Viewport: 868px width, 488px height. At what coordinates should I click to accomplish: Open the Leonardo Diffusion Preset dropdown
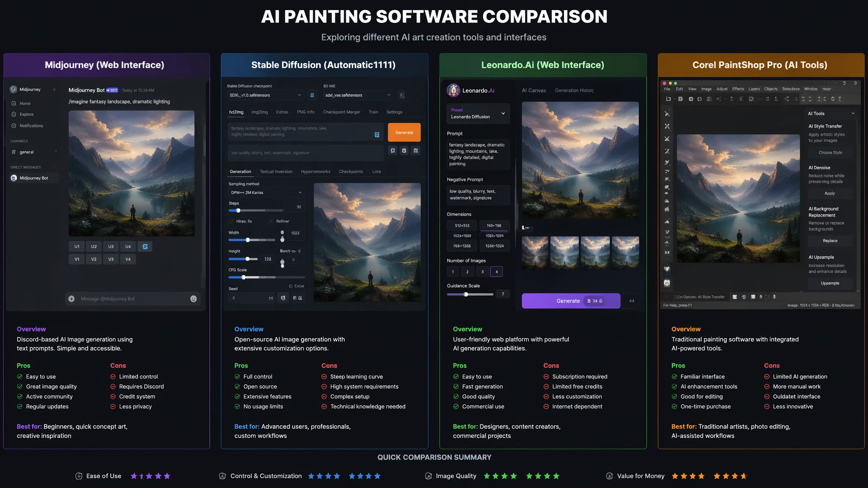pos(478,114)
